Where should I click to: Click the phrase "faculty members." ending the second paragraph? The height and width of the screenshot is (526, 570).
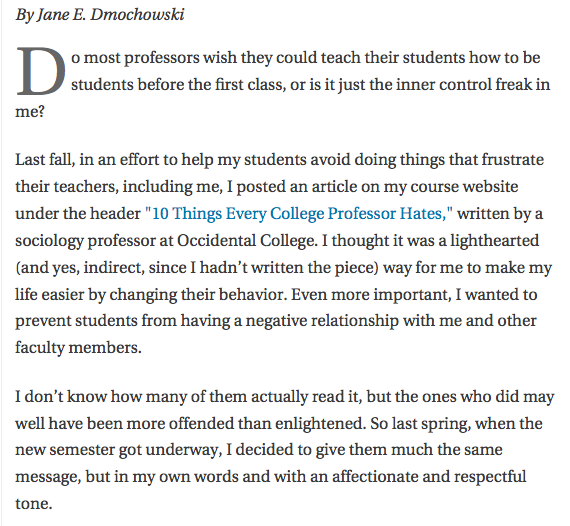point(78,348)
